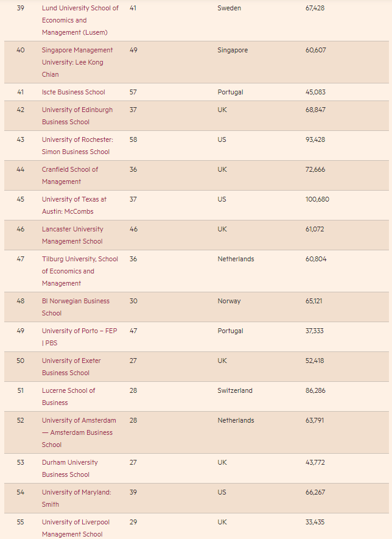Image resolution: width=392 pixels, height=539 pixels.
Task: Open the Amsterdam Business School link
Action: point(79,432)
